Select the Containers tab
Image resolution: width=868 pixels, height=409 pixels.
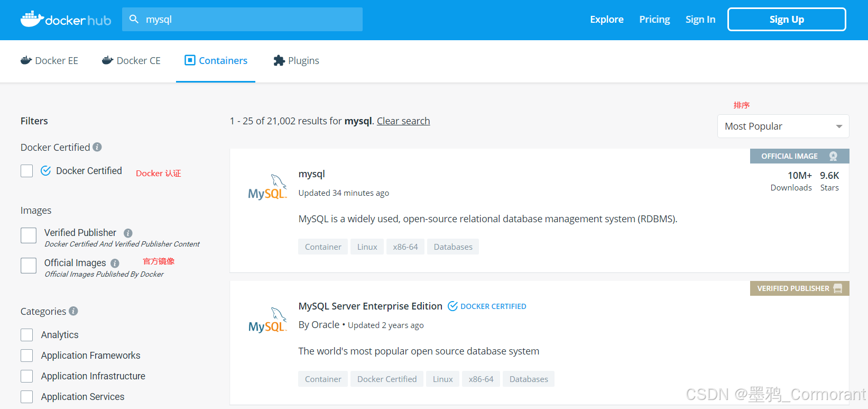coord(216,61)
